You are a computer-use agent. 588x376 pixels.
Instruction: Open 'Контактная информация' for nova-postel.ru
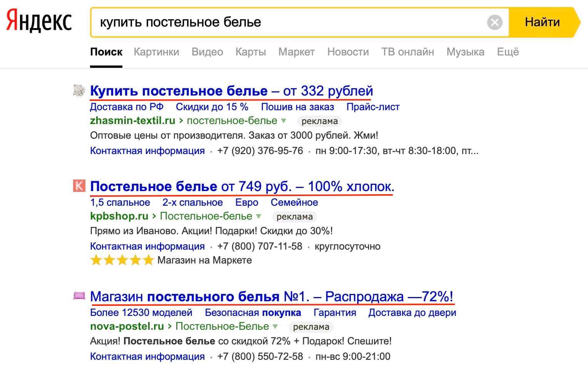tap(147, 356)
